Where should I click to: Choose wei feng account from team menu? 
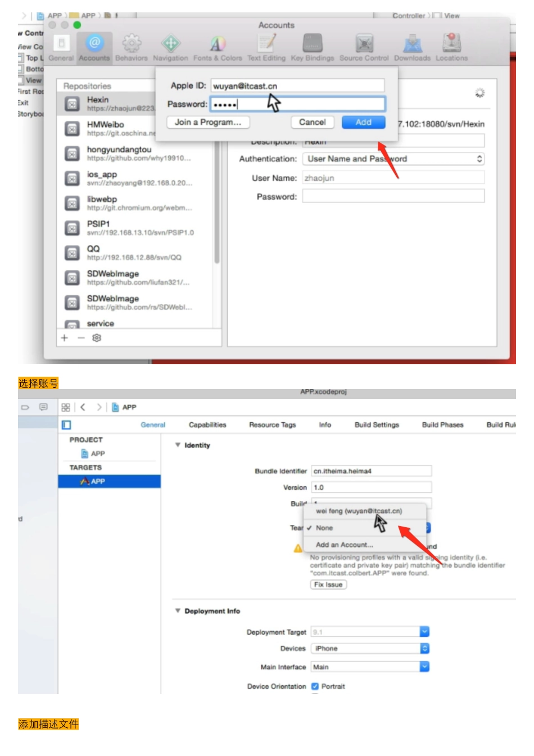(x=359, y=511)
